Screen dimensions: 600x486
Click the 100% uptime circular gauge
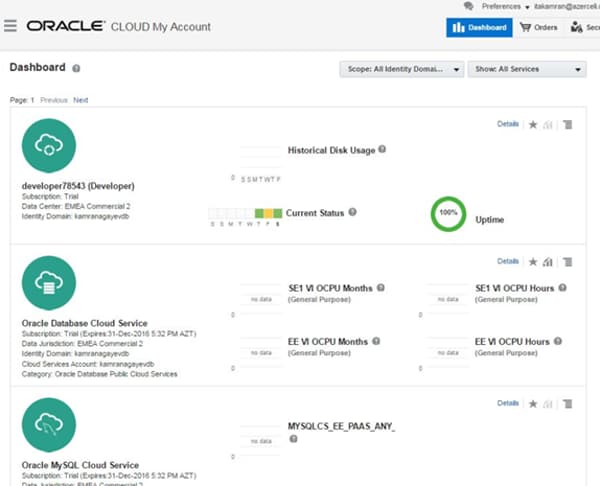tap(449, 214)
